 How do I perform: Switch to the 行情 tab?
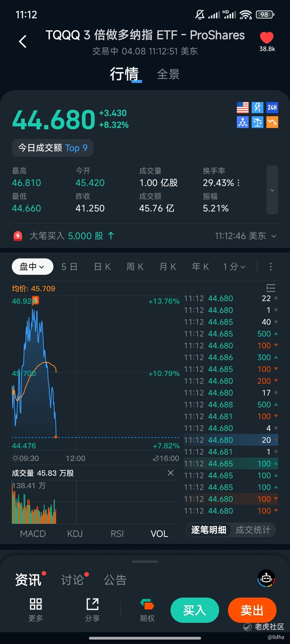pos(124,74)
